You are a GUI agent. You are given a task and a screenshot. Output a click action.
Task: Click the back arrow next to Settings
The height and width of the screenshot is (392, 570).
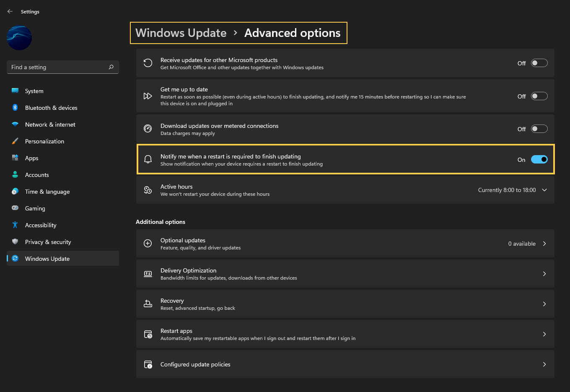(10, 11)
